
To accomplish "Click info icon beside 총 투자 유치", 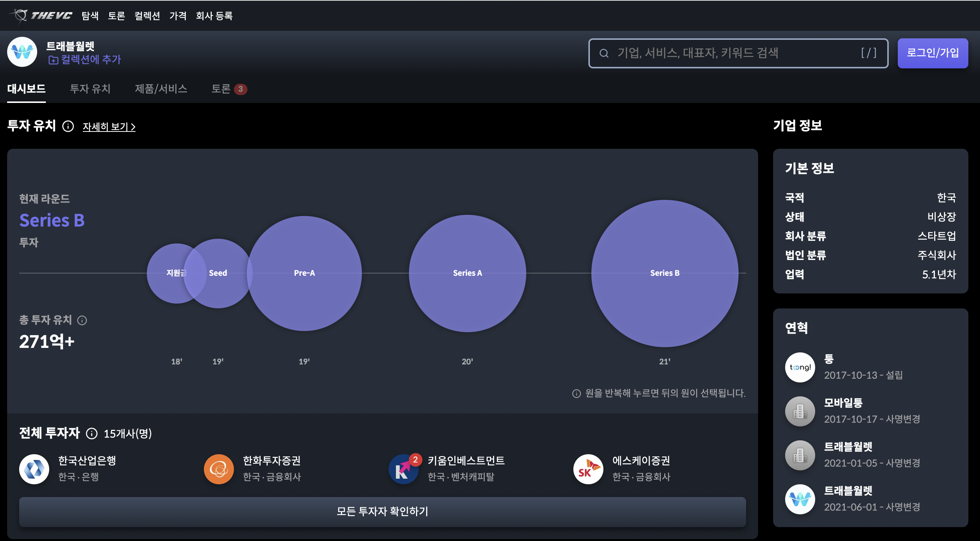I will coord(82,320).
